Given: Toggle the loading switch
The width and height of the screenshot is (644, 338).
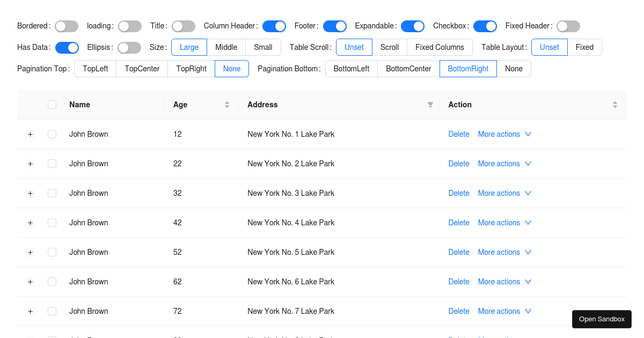Looking at the screenshot, I should (x=130, y=26).
